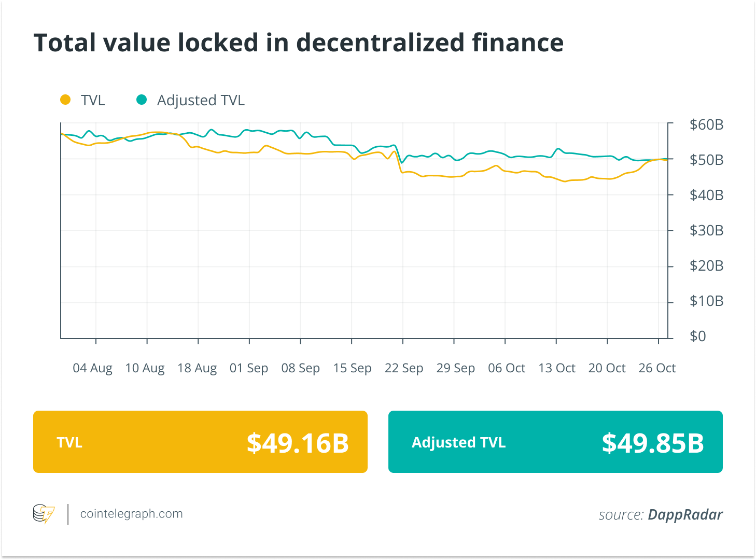Click the 26 Oct axis label
This screenshot has height=560, width=756.
pyautogui.click(x=657, y=368)
